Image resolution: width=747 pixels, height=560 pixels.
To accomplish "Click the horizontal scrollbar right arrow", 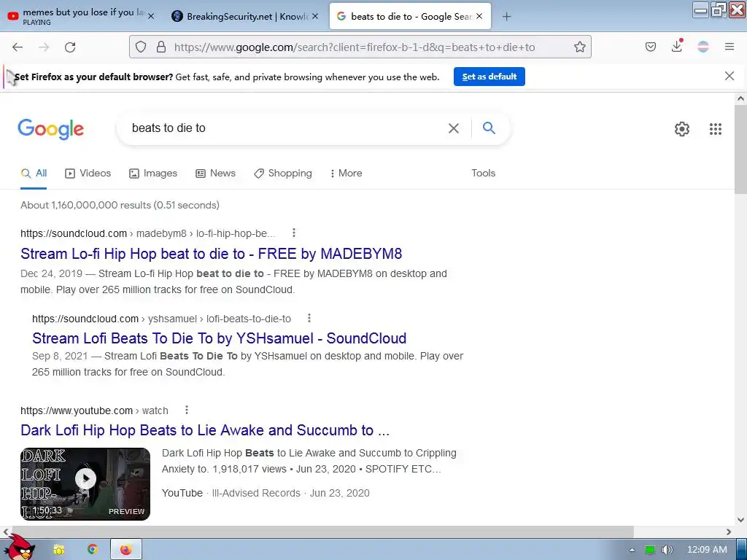I will [729, 532].
